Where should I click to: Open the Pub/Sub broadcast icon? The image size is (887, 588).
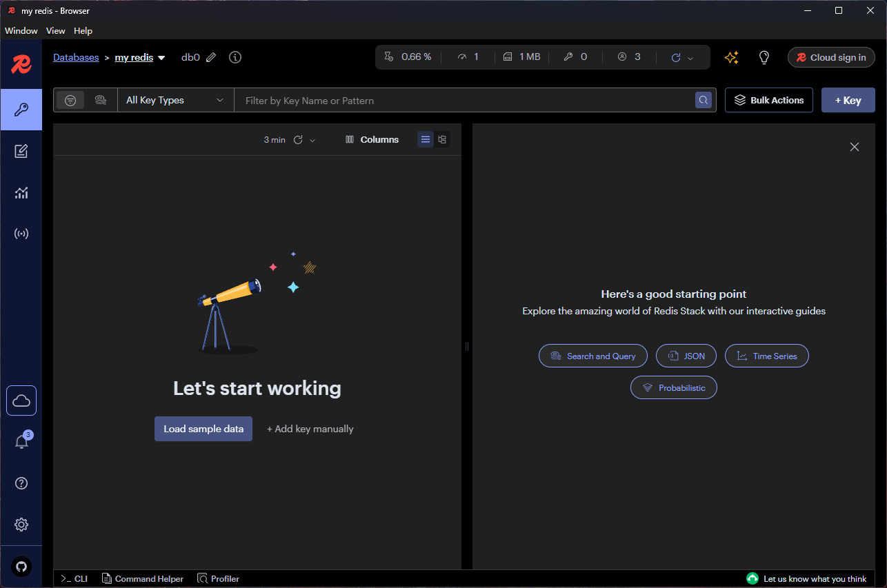tap(21, 234)
